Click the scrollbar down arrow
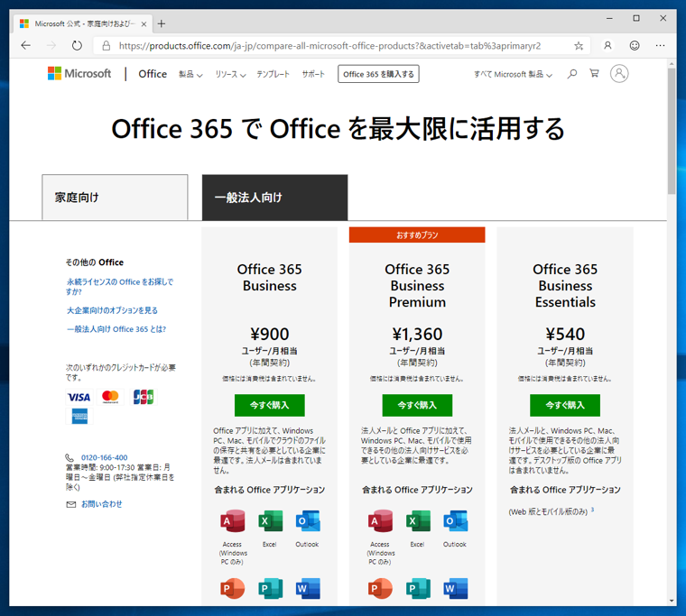The height and width of the screenshot is (616, 686). tap(672, 602)
